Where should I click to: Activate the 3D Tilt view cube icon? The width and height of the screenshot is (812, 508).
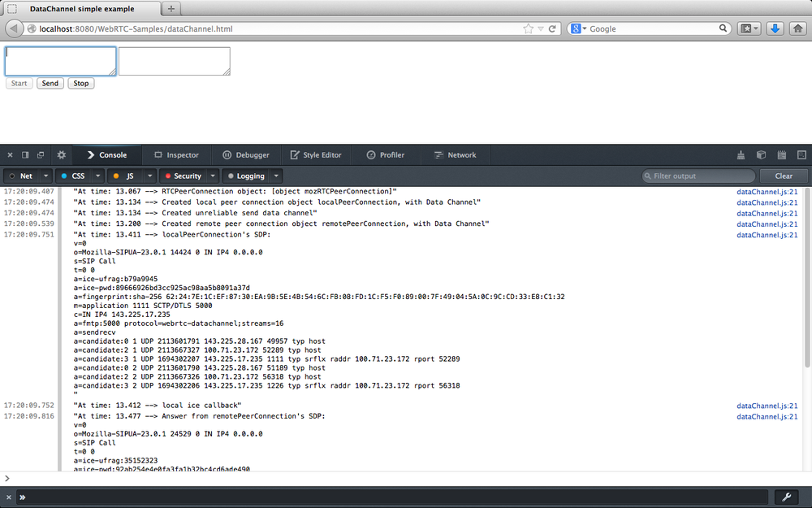(x=761, y=154)
